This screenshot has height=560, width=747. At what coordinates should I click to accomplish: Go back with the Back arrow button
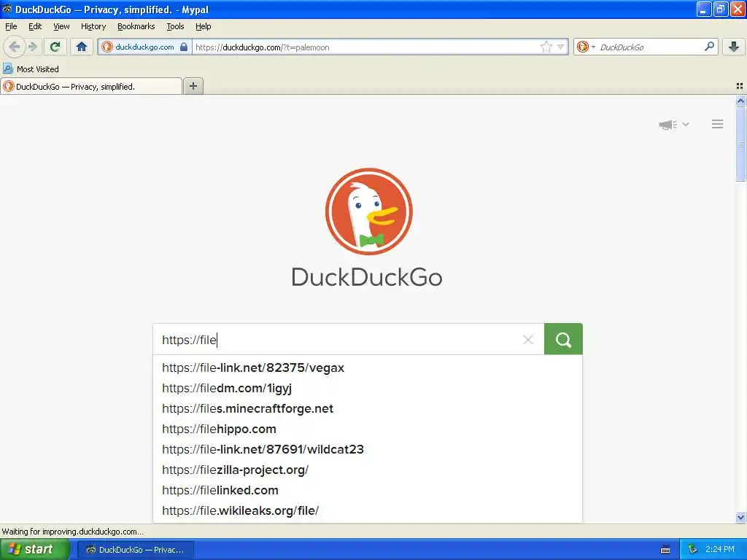(x=15, y=47)
